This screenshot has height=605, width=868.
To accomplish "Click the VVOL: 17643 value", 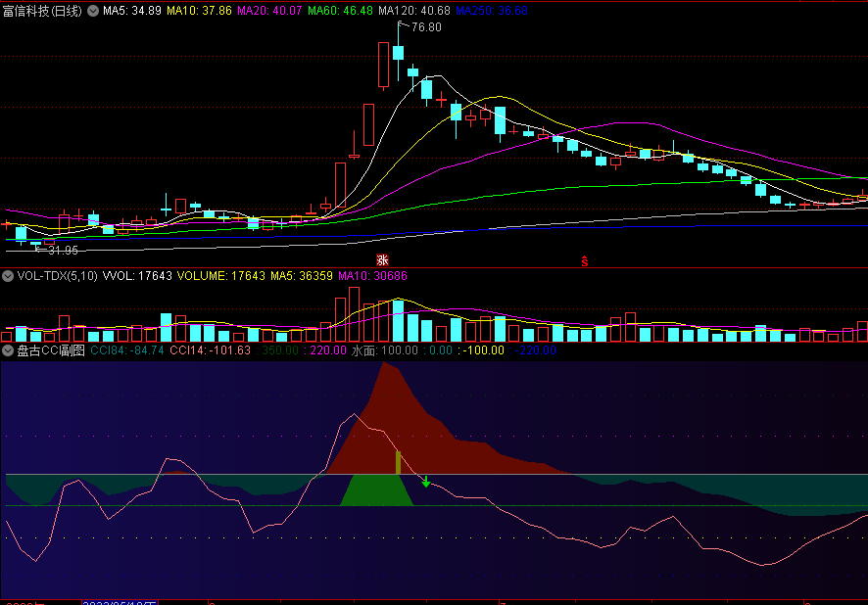I will (137, 276).
